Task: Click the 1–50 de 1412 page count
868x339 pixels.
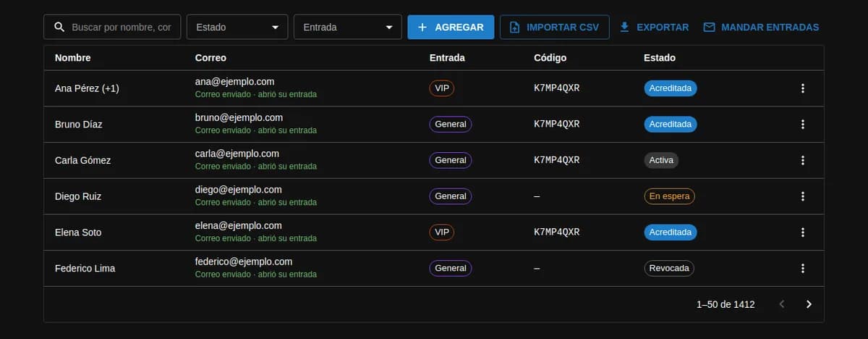Action: click(x=726, y=304)
